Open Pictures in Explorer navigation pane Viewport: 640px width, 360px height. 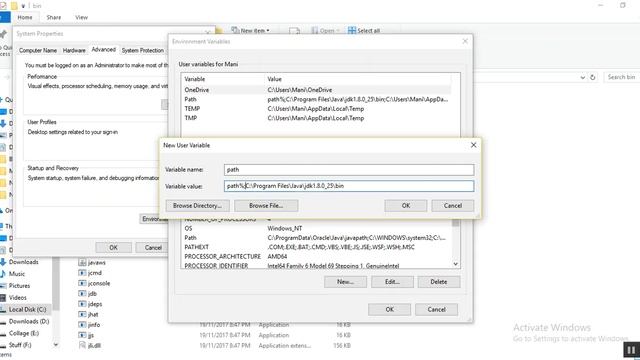(19, 286)
